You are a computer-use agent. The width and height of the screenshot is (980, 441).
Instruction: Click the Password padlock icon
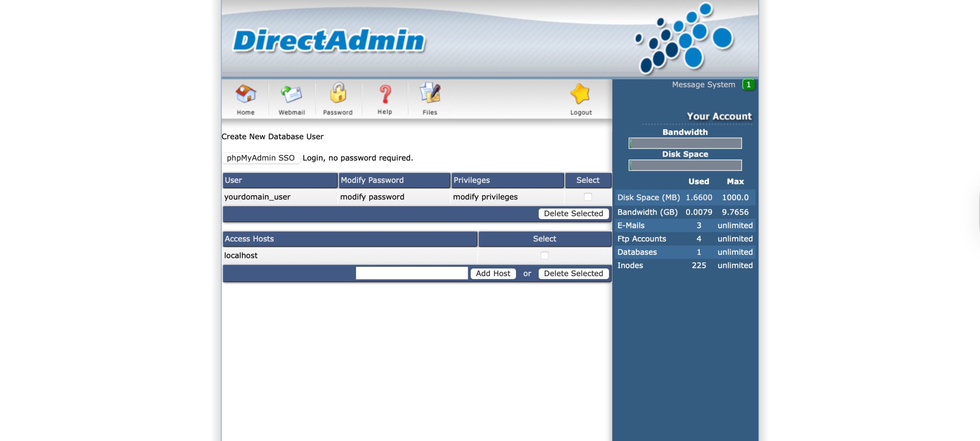pyautogui.click(x=338, y=93)
